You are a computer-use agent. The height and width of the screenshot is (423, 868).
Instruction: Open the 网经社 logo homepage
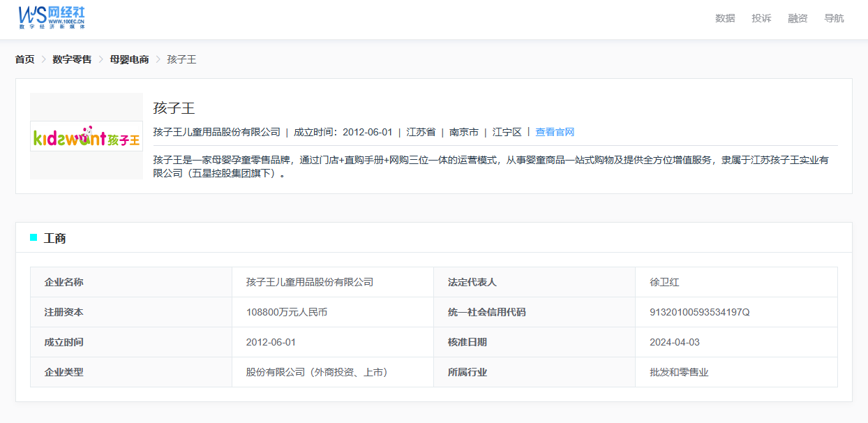point(52,17)
